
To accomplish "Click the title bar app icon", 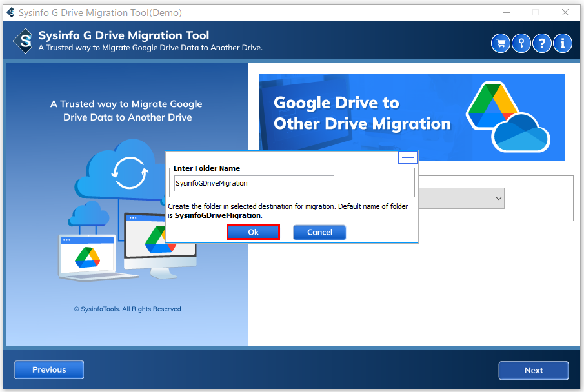I will tap(11, 13).
